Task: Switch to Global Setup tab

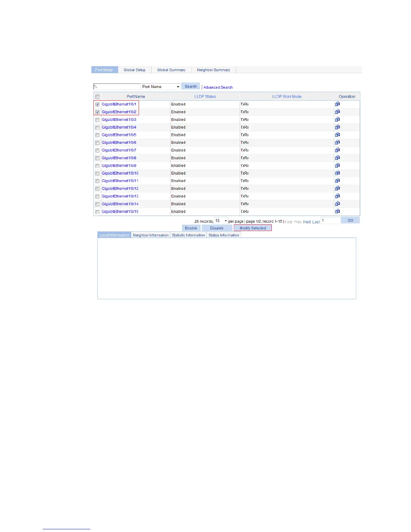Action: coord(135,70)
